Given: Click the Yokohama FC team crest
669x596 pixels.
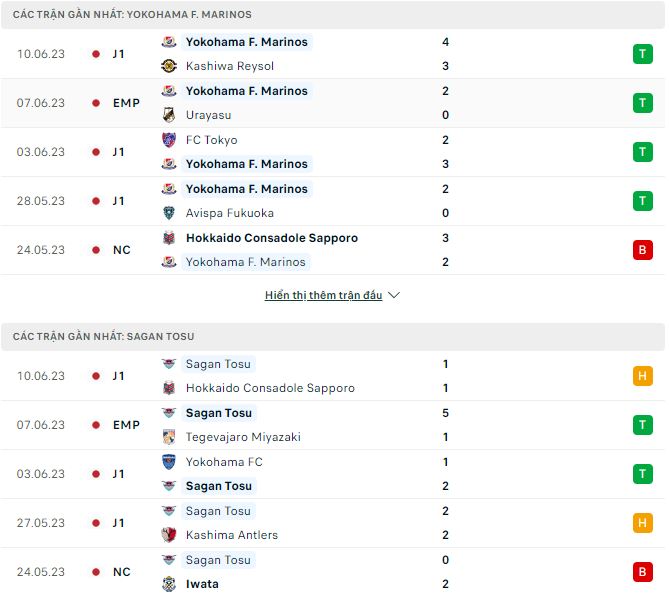Looking at the screenshot, I should pos(169,462).
